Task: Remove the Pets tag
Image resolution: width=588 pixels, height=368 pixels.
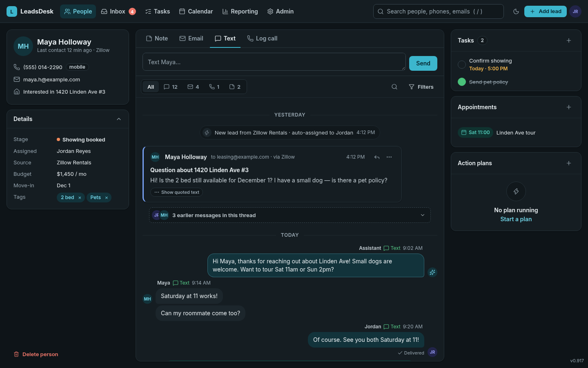Action: tap(107, 197)
